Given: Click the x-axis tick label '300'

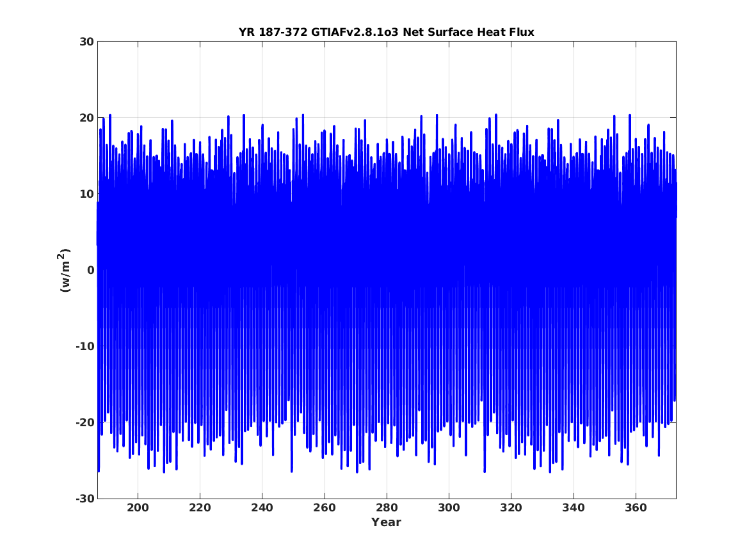Looking at the screenshot, I should tap(449, 508).
